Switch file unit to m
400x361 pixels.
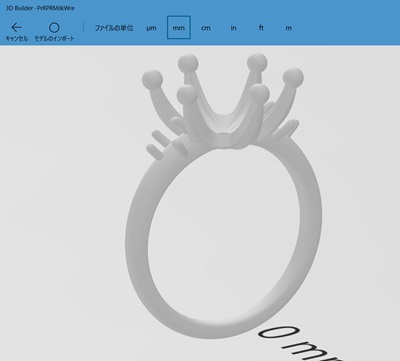289,28
